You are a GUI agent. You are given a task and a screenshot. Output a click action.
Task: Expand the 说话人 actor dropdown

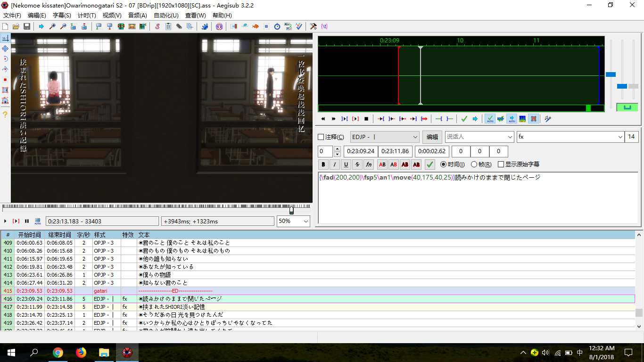click(510, 137)
